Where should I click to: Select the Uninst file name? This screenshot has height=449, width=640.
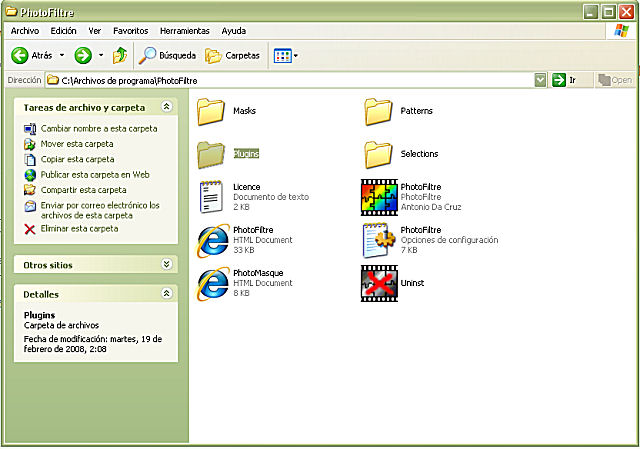pos(412,283)
